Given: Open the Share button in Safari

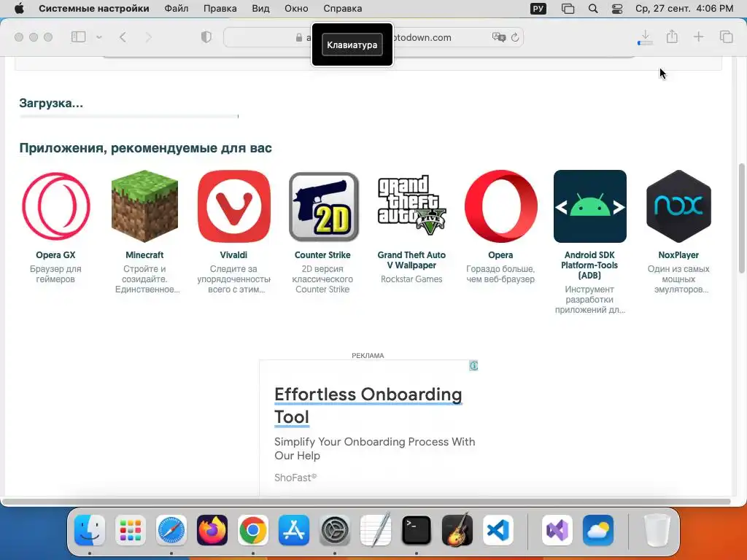Looking at the screenshot, I should click(672, 36).
